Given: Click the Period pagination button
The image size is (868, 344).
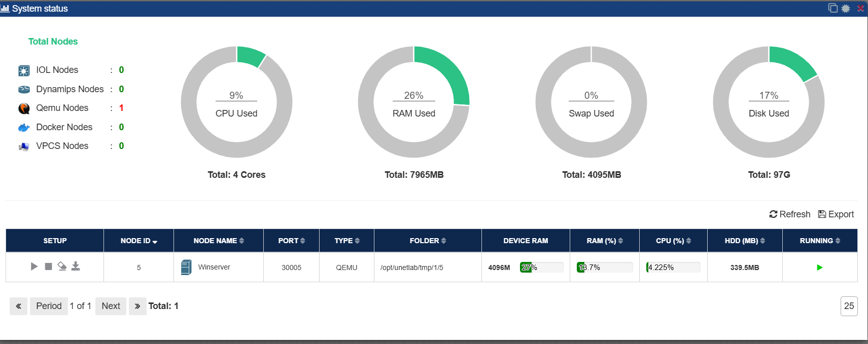Looking at the screenshot, I should point(49,306).
